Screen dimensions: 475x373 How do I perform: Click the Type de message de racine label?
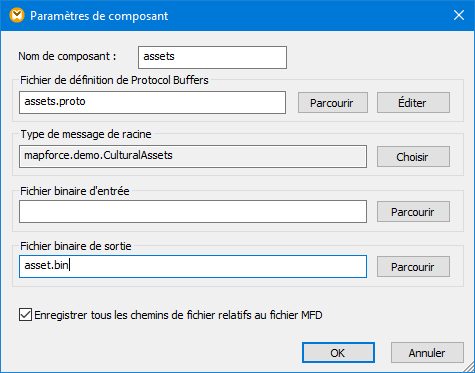[x=86, y=134]
